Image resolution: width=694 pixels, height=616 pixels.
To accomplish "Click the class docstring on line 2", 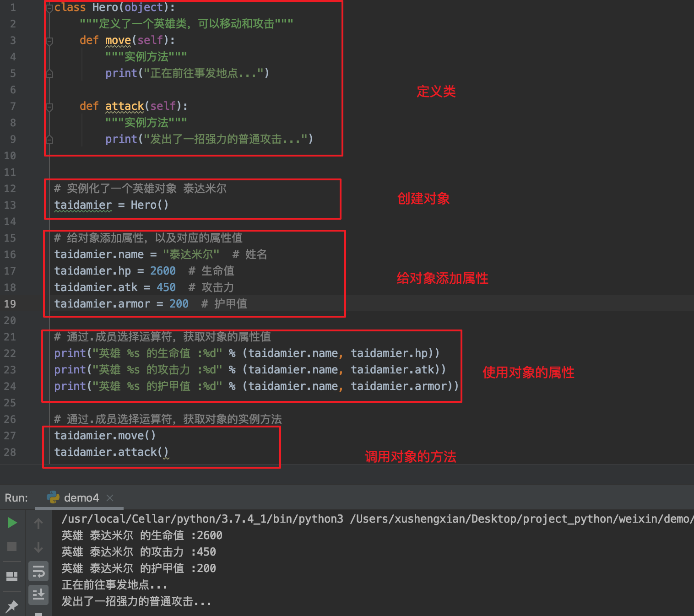I will click(x=186, y=24).
